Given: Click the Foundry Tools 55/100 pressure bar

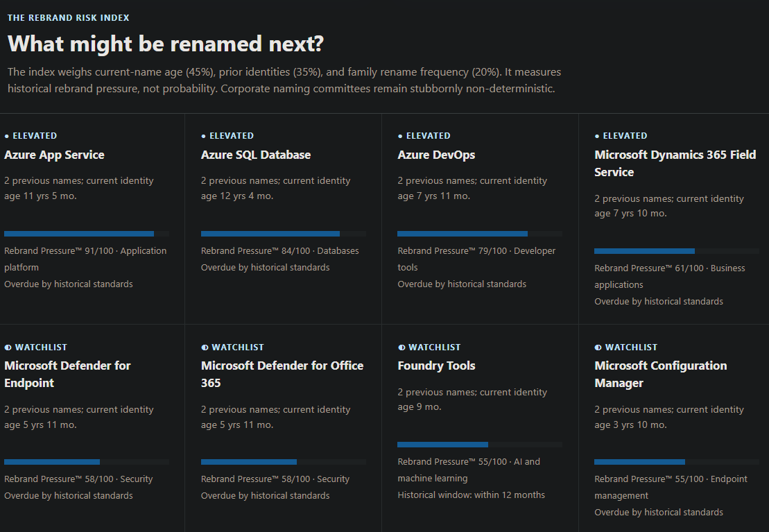Looking at the screenshot, I should (480, 445).
